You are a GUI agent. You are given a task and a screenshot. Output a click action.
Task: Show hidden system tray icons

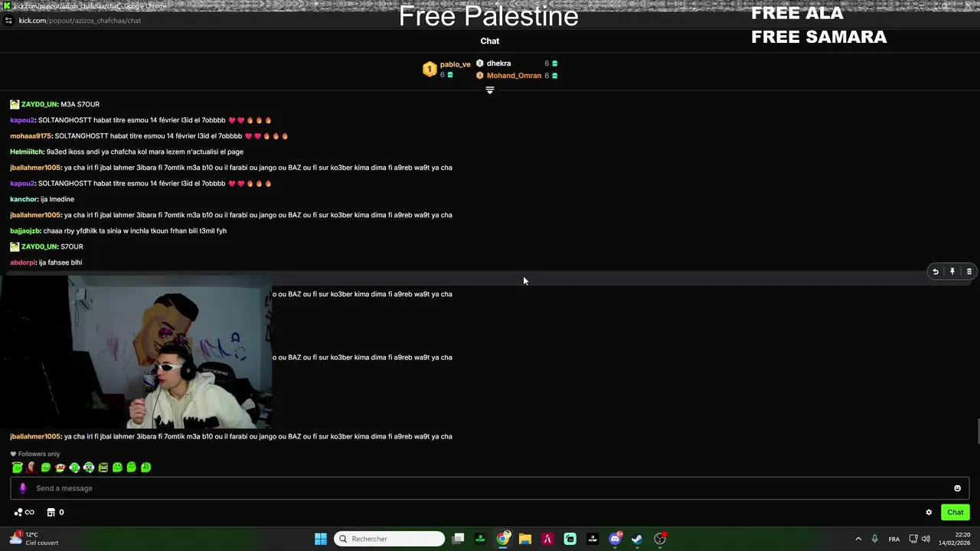[858, 539]
